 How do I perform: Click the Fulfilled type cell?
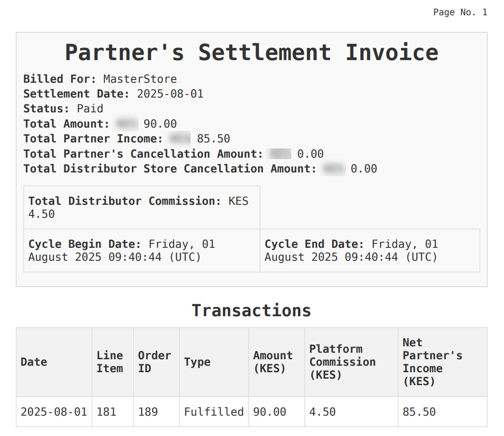tap(214, 411)
